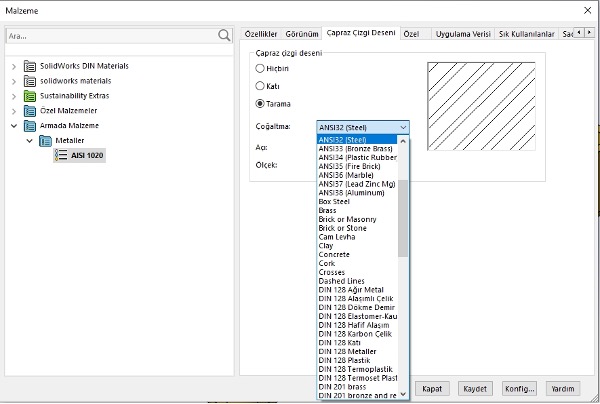The height and width of the screenshot is (404, 600).
Task: Click the dropdown list scroll-up arrow
Action: point(403,141)
